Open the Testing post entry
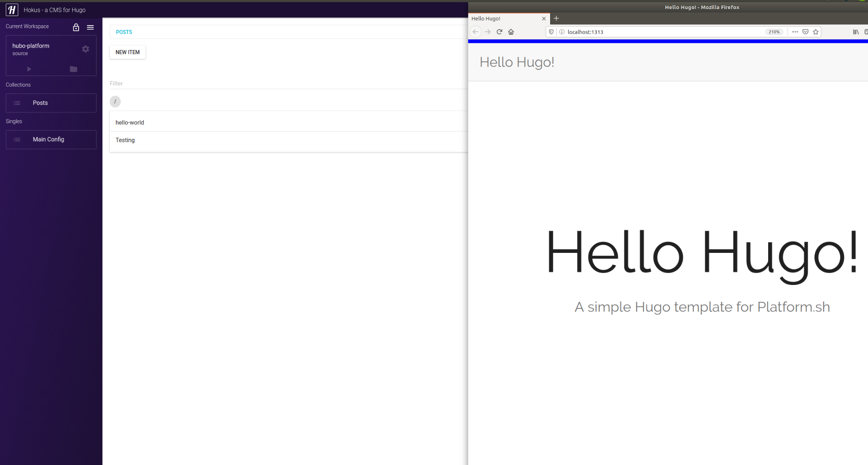Image resolution: width=868 pixels, height=465 pixels. click(125, 140)
